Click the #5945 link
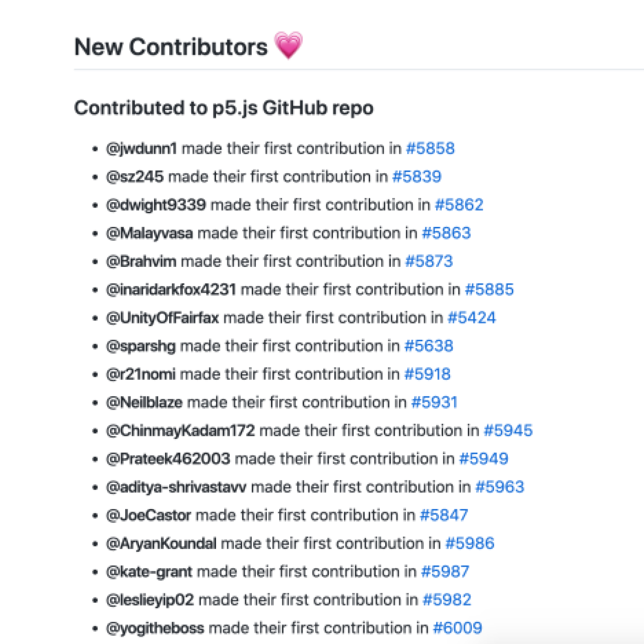The image size is (644, 644). point(508,430)
